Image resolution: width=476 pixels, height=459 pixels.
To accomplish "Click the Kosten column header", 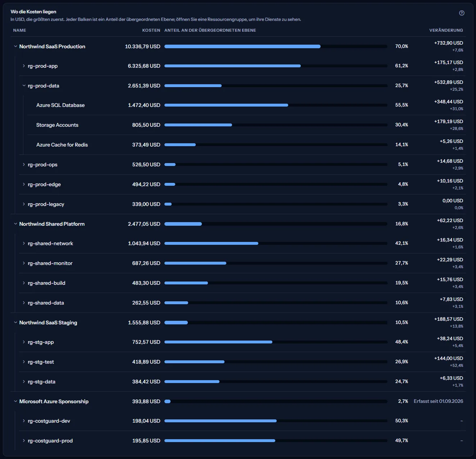I will pyautogui.click(x=151, y=30).
